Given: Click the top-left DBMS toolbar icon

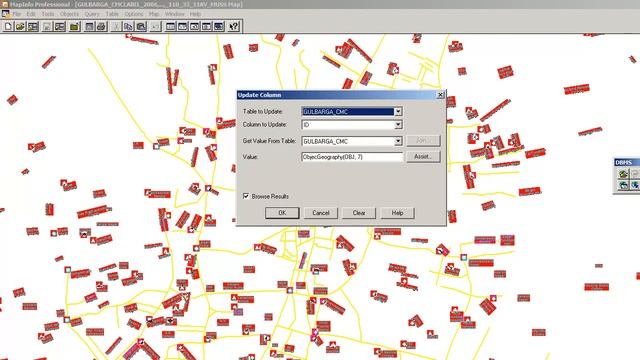Looking at the screenshot, I should click(623, 174).
